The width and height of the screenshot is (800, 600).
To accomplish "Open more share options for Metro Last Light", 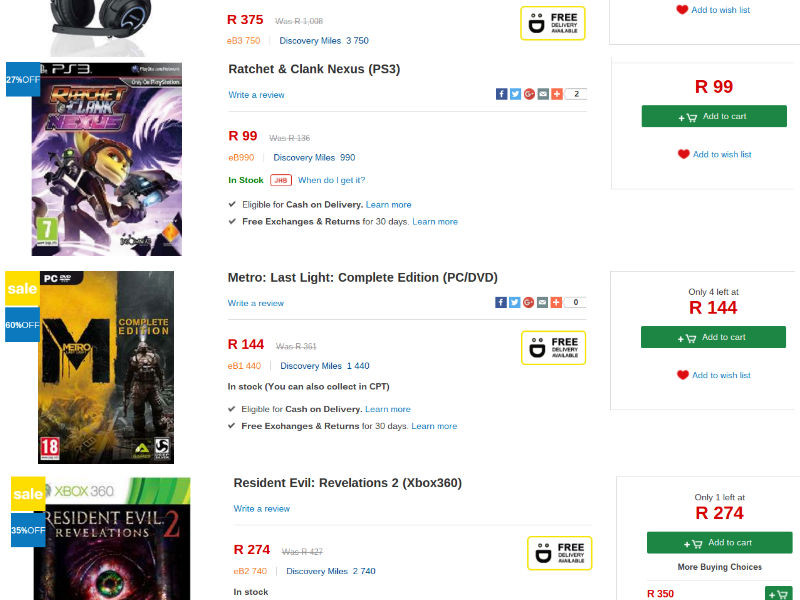I will pos(556,302).
